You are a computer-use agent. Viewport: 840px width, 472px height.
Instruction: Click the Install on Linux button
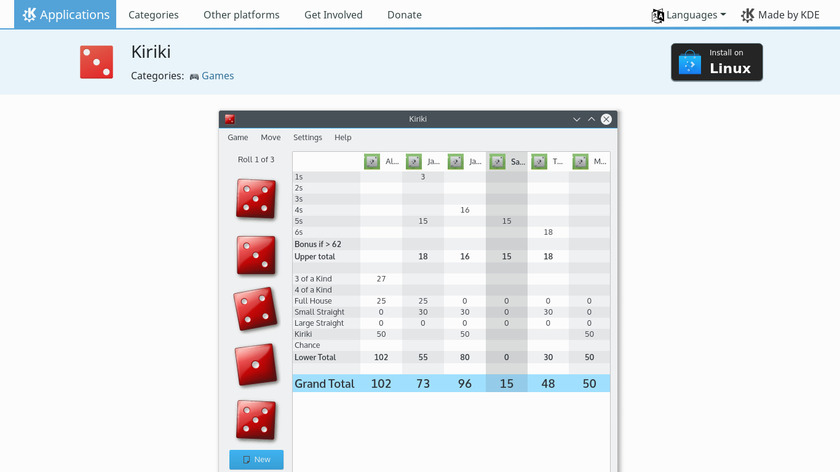(x=717, y=62)
